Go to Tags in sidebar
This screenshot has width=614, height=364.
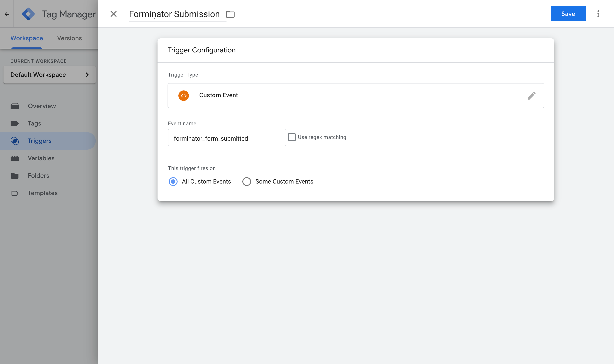point(34,124)
